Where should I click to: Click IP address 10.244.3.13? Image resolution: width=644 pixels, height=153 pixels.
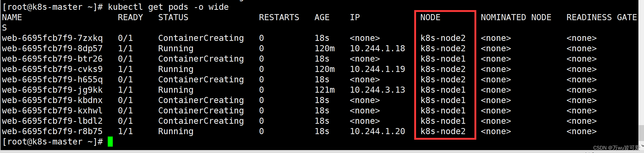(x=377, y=90)
